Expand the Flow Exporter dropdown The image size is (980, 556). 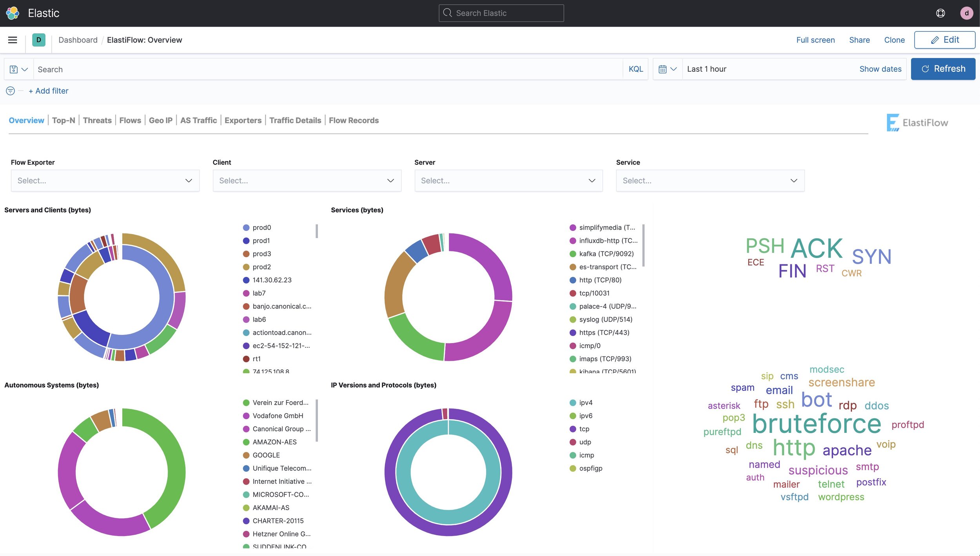click(x=105, y=181)
